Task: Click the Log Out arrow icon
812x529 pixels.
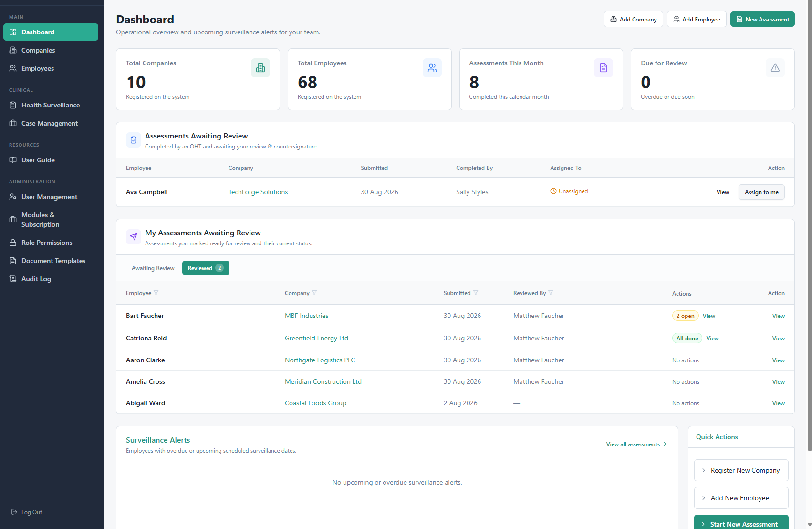Action: [x=14, y=512]
